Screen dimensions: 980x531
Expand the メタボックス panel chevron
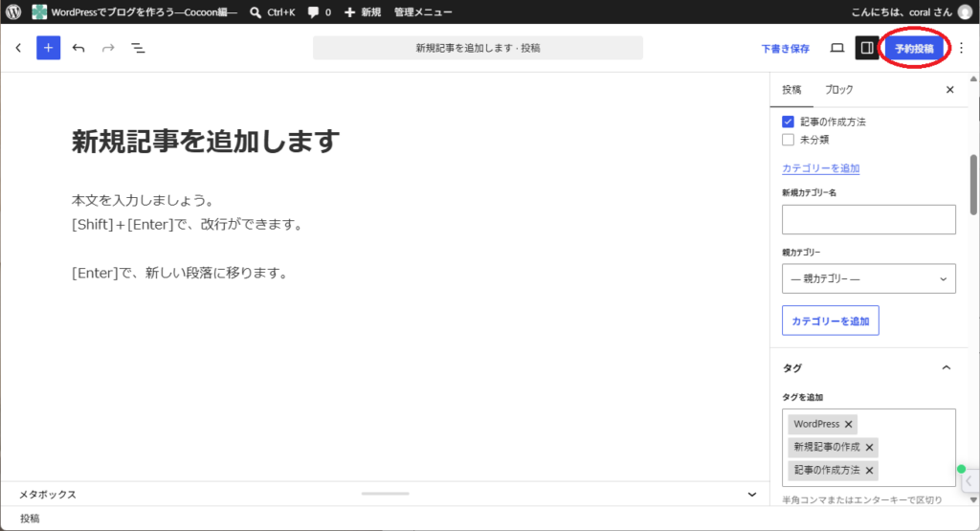click(752, 494)
